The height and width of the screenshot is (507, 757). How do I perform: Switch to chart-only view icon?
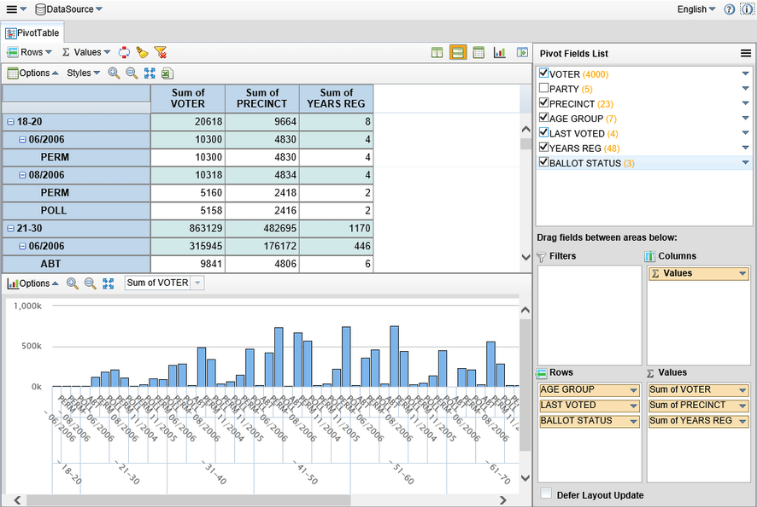click(499, 52)
